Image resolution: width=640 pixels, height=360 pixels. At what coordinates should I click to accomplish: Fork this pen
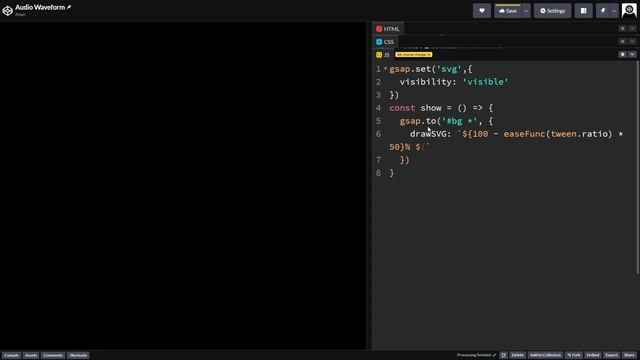tap(573, 355)
